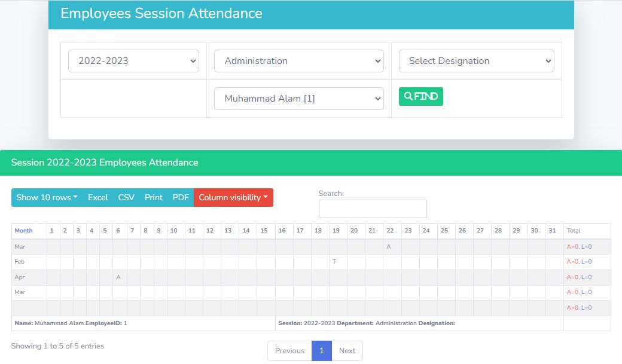Click the Total column header
This screenshot has height=364, width=622.
[x=574, y=231]
